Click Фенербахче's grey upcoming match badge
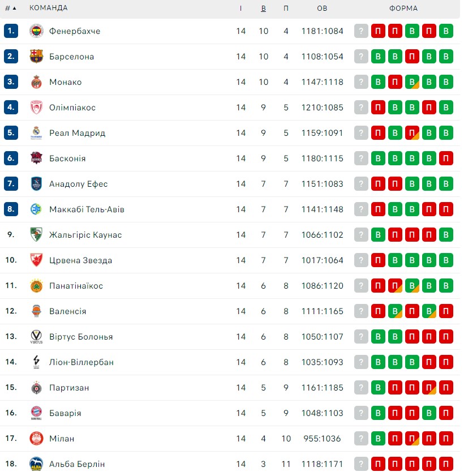 pyautogui.click(x=361, y=31)
